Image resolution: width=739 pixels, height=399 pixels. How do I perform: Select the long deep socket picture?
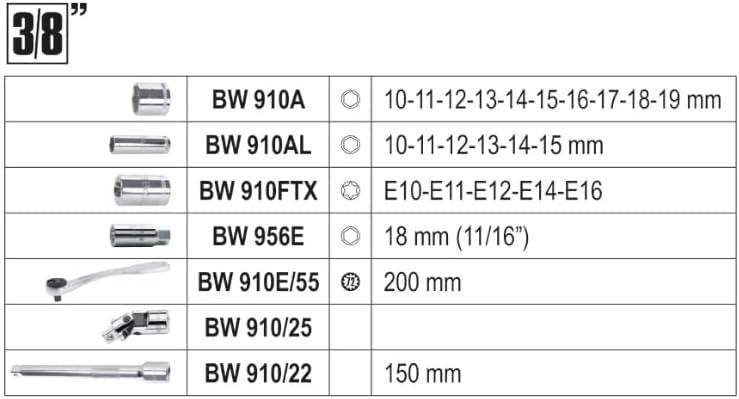(x=140, y=145)
